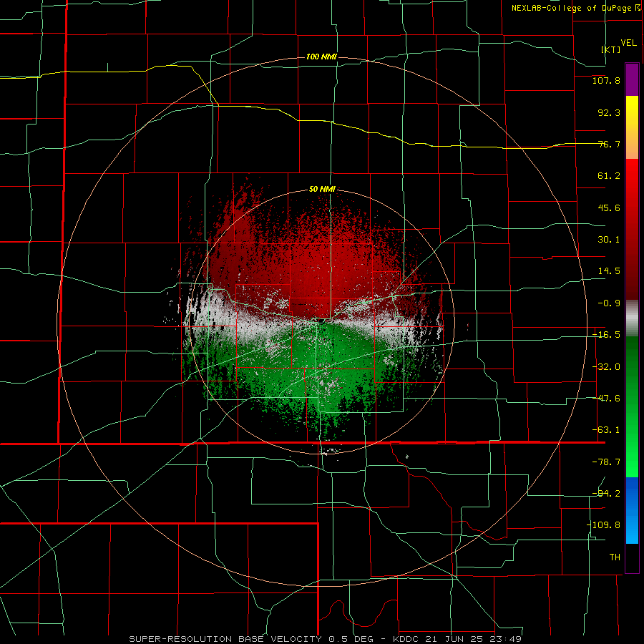Click the 107.8 legend value

606,80
